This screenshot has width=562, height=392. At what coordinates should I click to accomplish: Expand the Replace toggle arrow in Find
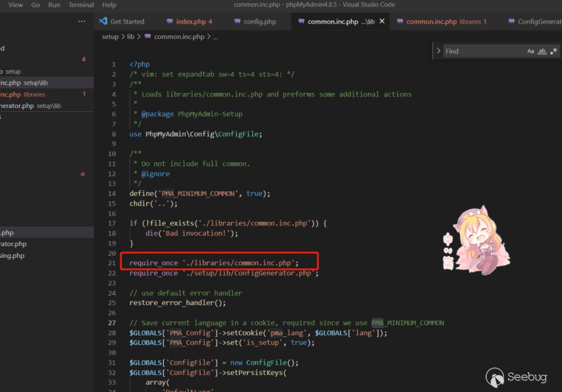[x=439, y=51]
